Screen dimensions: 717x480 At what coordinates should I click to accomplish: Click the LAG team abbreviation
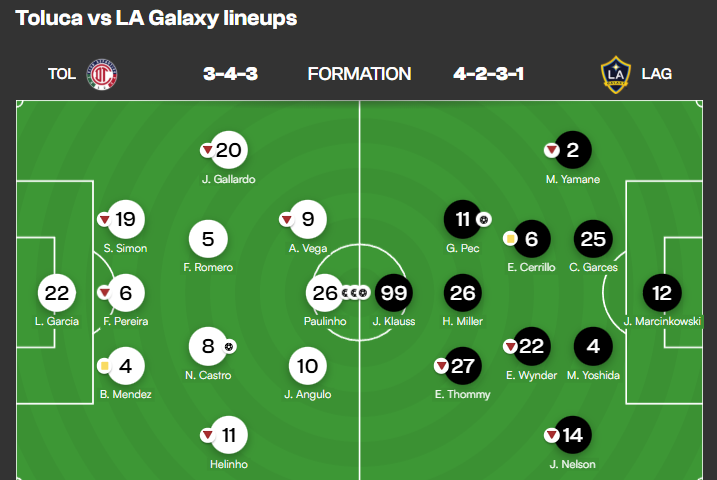tap(657, 73)
